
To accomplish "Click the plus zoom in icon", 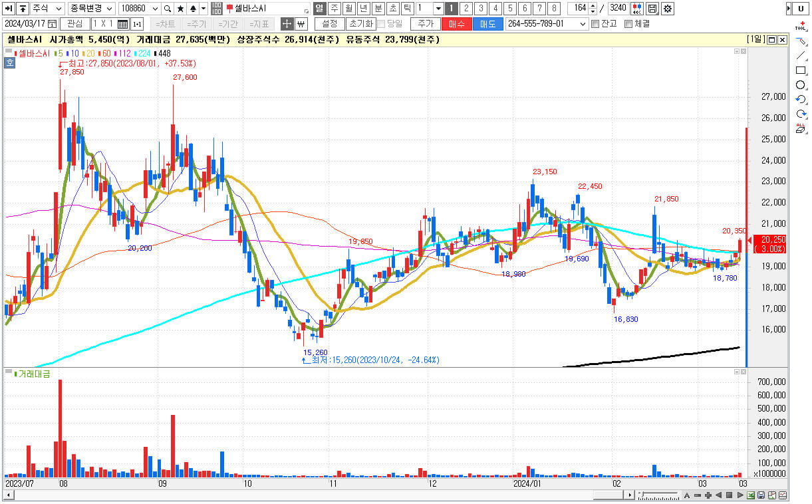I will (x=708, y=495).
